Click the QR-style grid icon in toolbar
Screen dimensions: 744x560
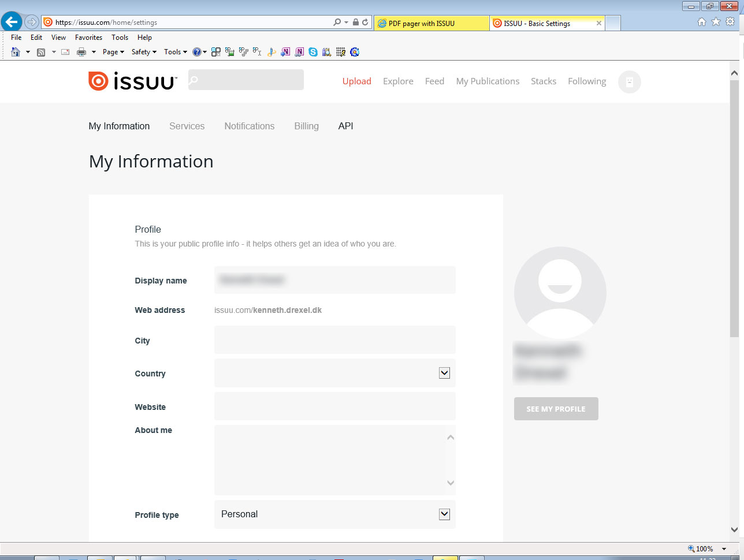341,52
